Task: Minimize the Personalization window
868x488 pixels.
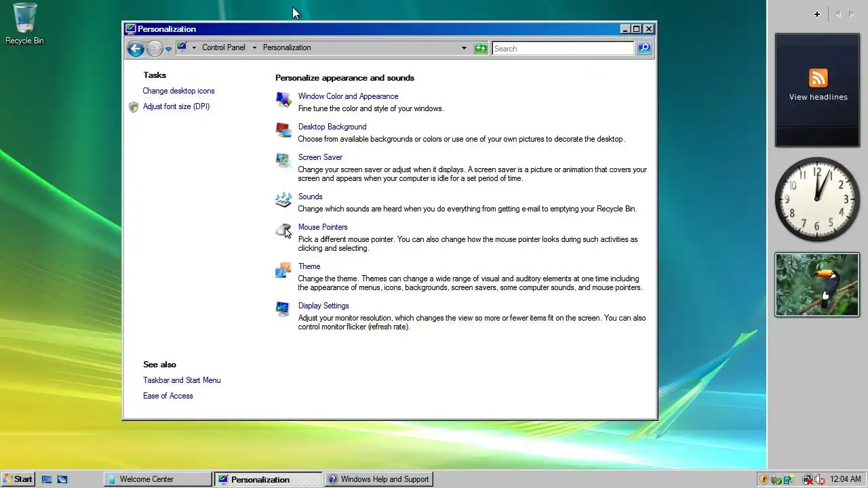Action: pos(625,28)
